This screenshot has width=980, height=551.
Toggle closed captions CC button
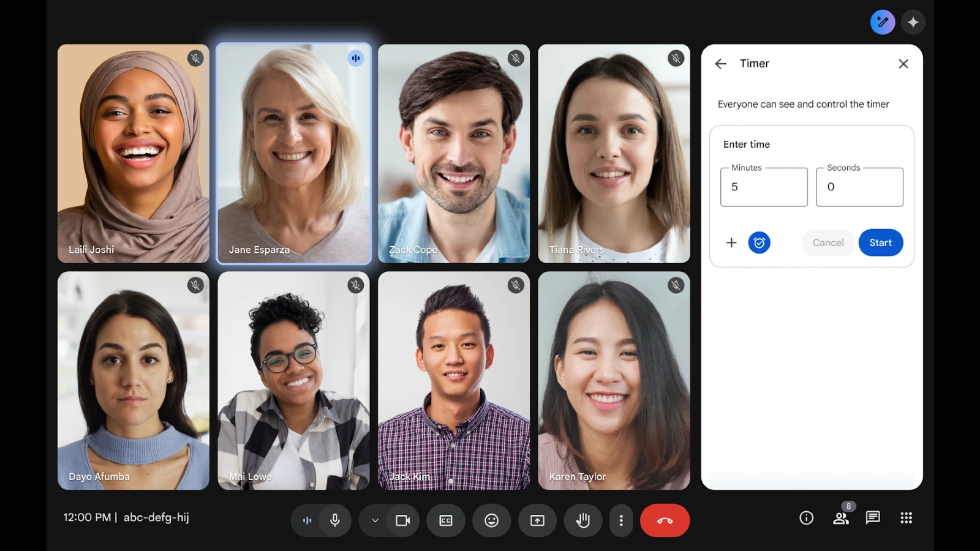click(x=446, y=520)
